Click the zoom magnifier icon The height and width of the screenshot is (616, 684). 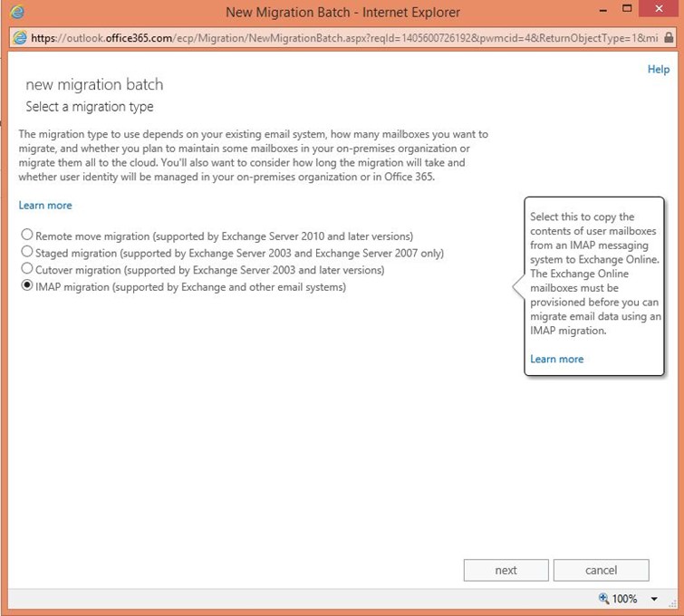(603, 598)
